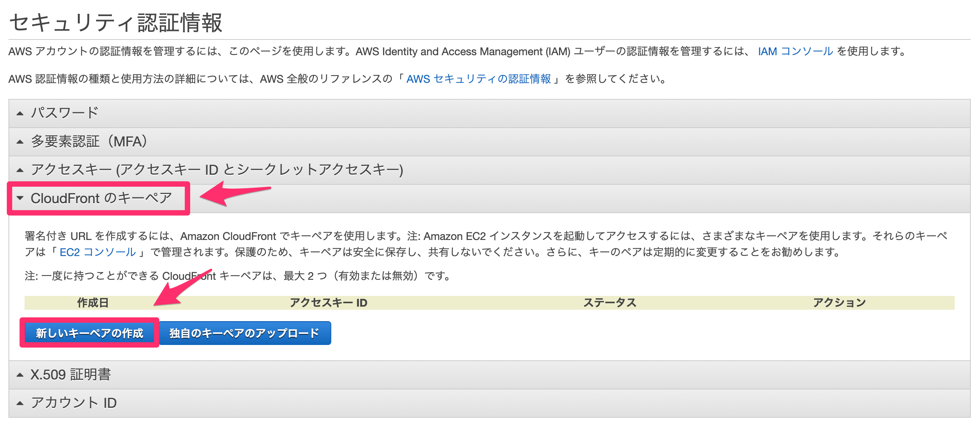Click the アクセスキー ID column header
Viewport: 980px width, 427px height.
pos(329,303)
